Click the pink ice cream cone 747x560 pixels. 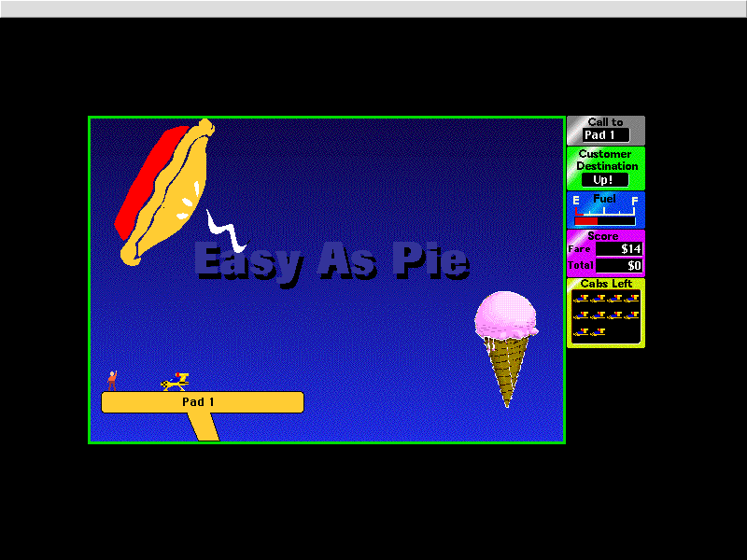[506, 349]
